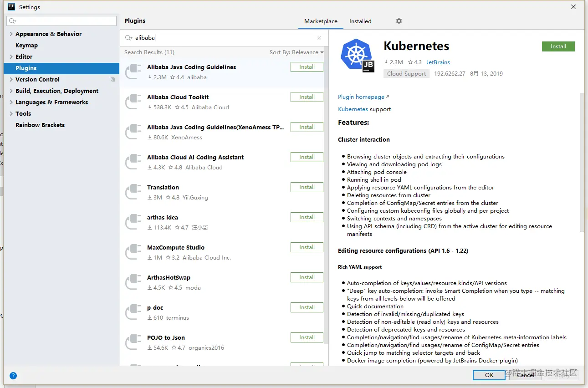This screenshot has width=588, height=388.
Task: Click the search magnifier icon beside alibaba
Action: coord(128,38)
